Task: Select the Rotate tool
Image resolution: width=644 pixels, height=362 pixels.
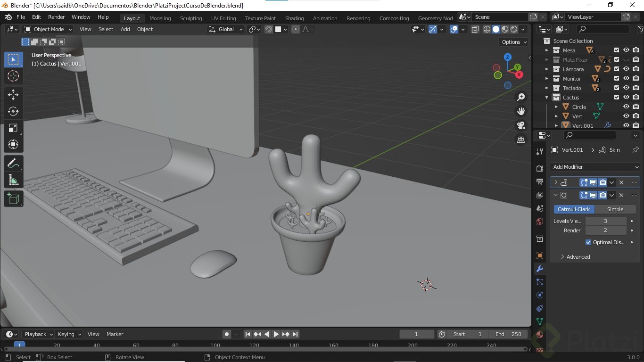Action: pyautogui.click(x=13, y=111)
